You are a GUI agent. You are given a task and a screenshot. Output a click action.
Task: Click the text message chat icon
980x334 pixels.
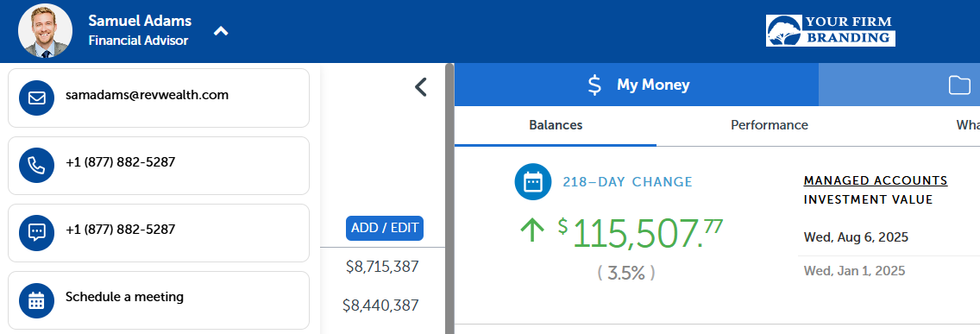[37, 233]
